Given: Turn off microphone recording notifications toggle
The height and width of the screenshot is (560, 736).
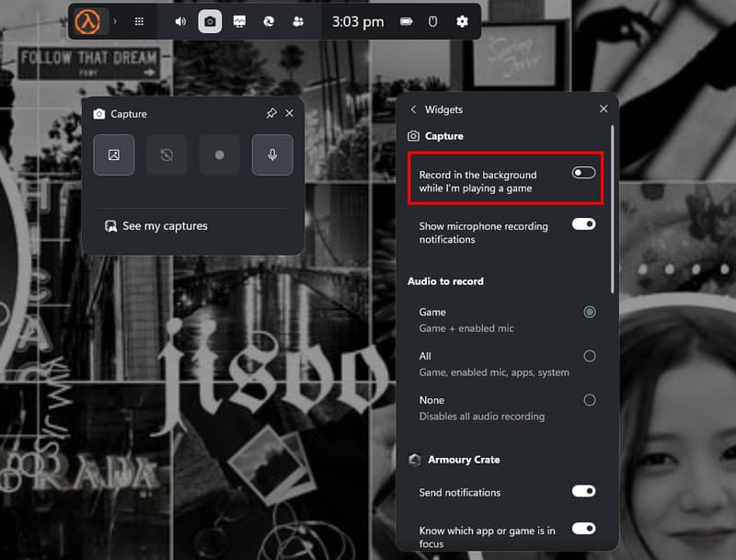Looking at the screenshot, I should pos(583,224).
